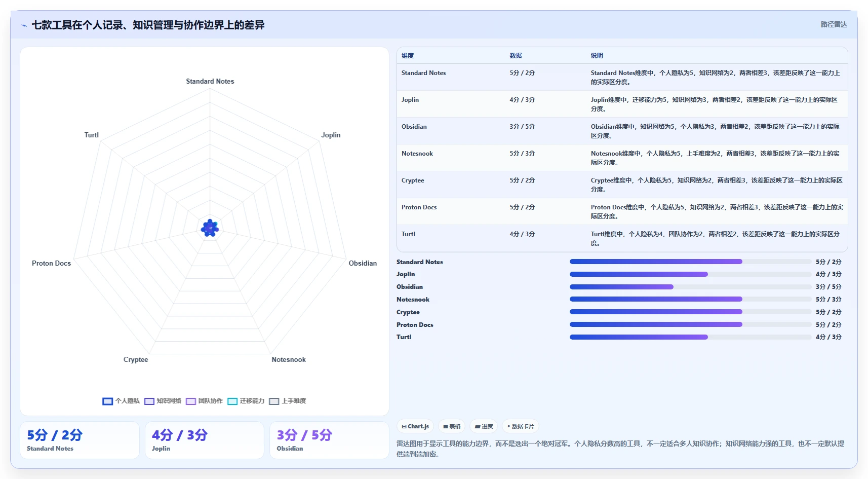The image size is (868, 479).
Task: Click the Standard Notes progress bar
Action: [690, 262]
